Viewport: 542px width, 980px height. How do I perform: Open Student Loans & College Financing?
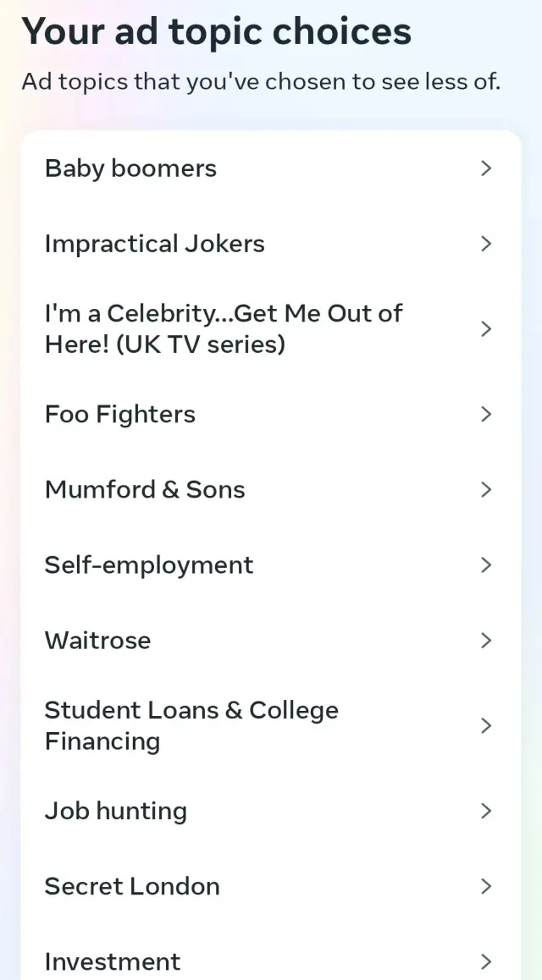pos(191,725)
